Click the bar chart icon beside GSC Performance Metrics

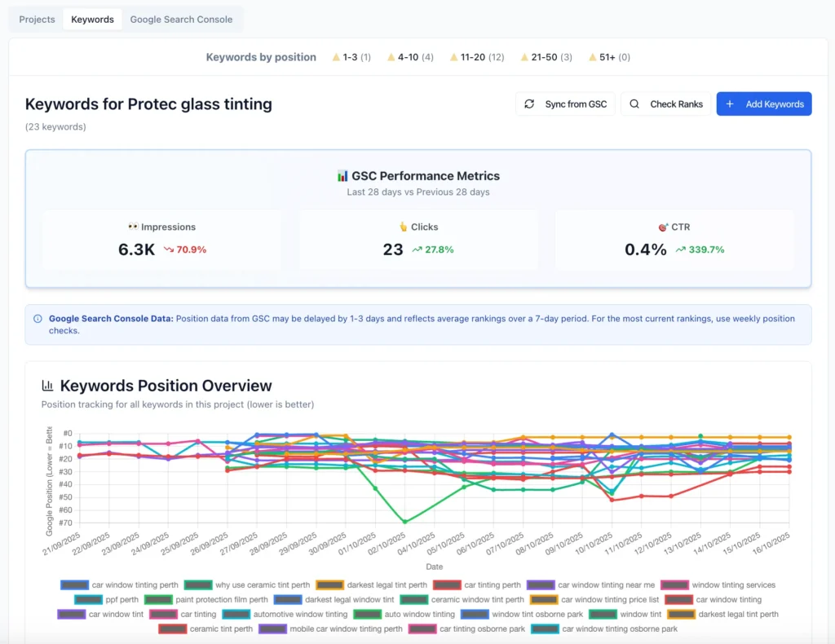pos(342,175)
